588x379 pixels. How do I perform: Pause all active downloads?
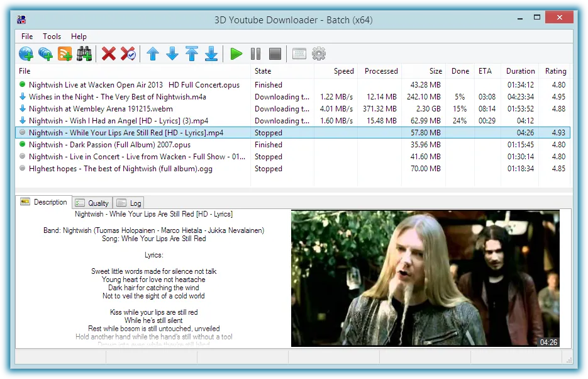(x=255, y=54)
